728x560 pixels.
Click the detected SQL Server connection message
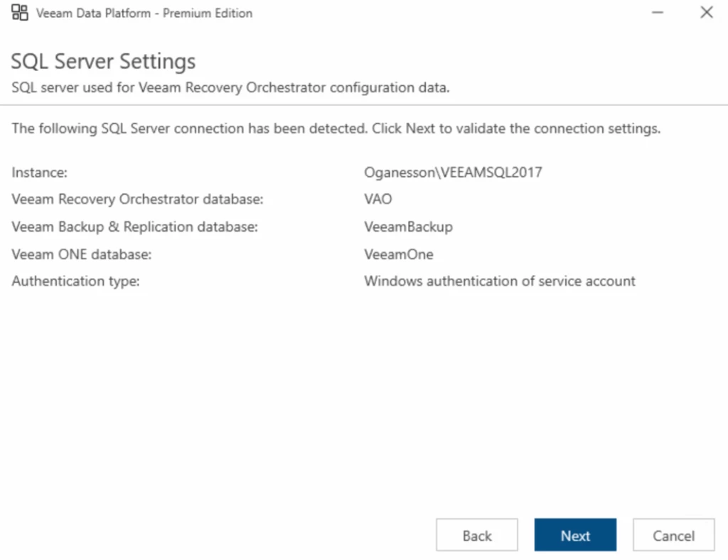336,129
